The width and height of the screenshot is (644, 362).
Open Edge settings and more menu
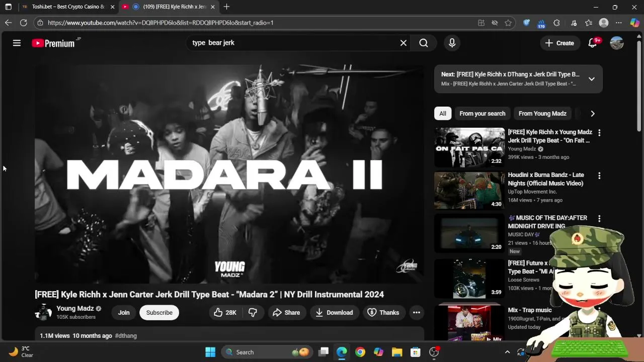[619, 23]
